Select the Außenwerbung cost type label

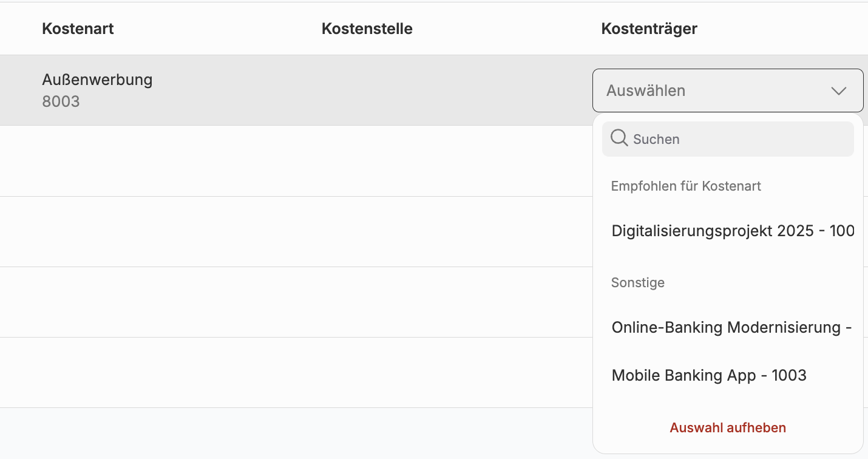97,80
